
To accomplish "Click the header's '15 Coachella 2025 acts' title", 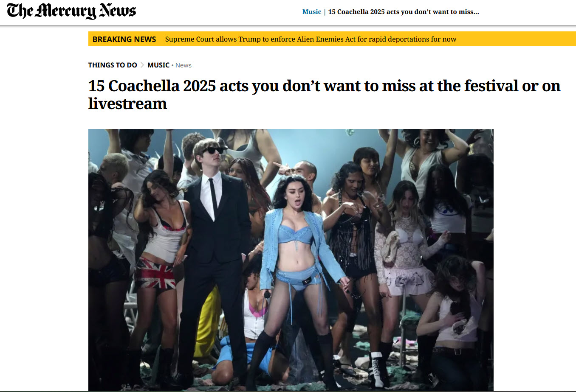I will 404,12.
